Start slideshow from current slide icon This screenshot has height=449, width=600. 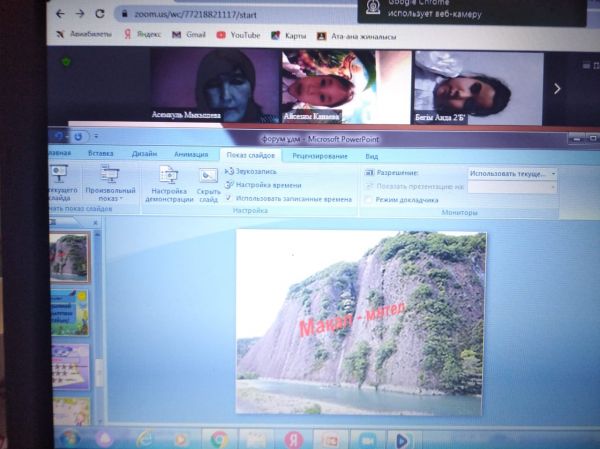click(57, 175)
